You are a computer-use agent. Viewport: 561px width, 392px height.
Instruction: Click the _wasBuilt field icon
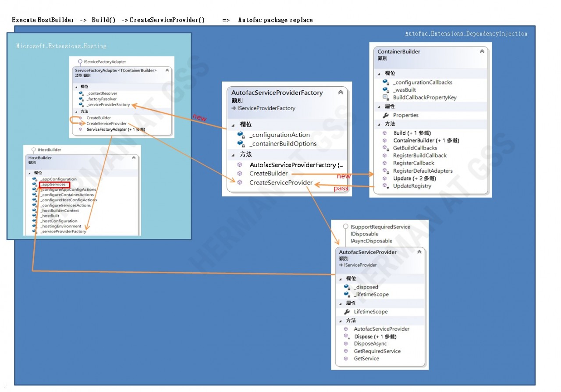pos(386,90)
